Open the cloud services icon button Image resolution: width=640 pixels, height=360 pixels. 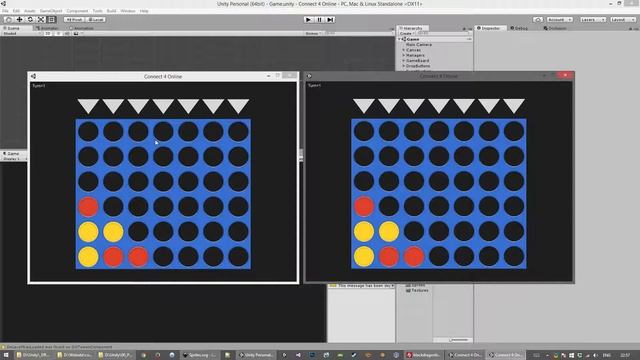pyautogui.click(x=538, y=20)
